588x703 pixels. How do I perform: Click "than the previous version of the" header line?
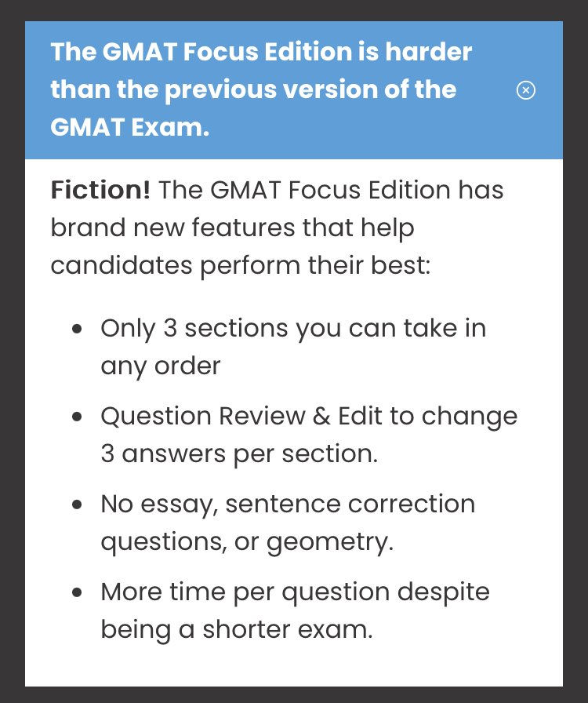[x=253, y=89]
